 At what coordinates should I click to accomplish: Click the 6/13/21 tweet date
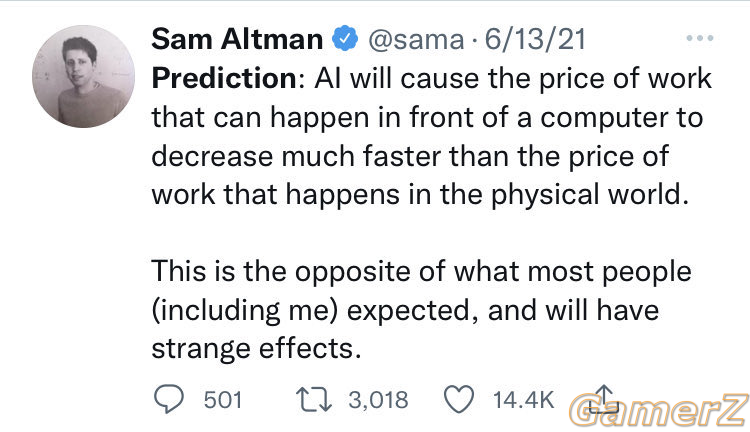tap(535, 39)
